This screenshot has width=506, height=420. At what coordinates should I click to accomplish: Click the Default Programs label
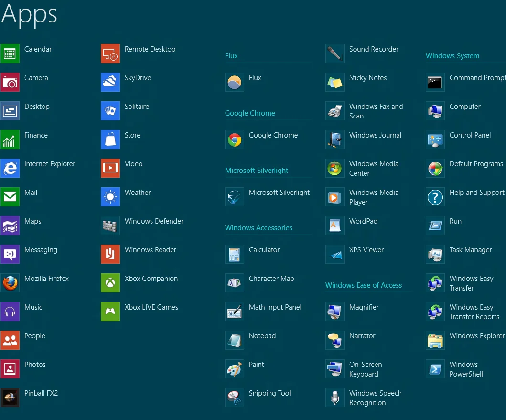click(476, 164)
